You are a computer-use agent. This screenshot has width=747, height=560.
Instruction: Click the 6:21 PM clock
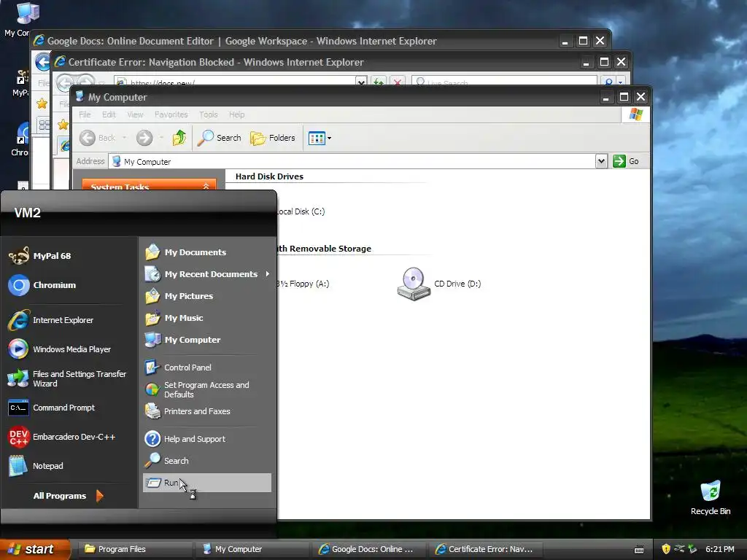click(719, 549)
